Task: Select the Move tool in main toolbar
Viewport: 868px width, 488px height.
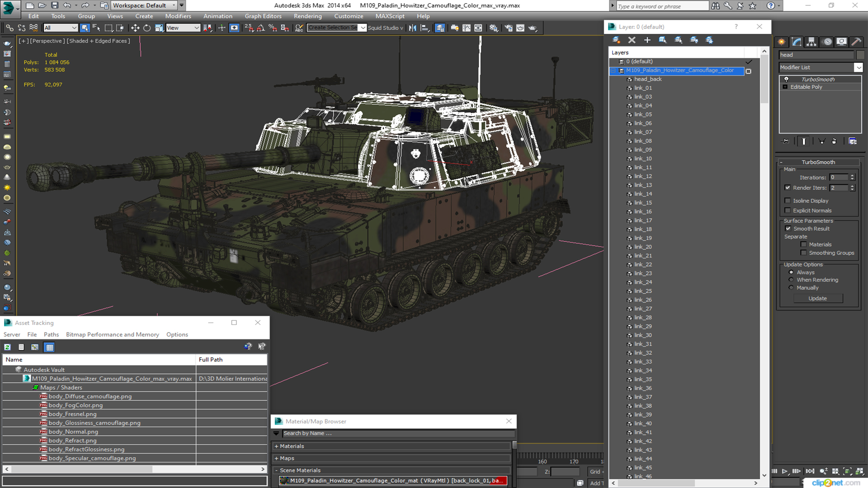Action: pos(135,28)
